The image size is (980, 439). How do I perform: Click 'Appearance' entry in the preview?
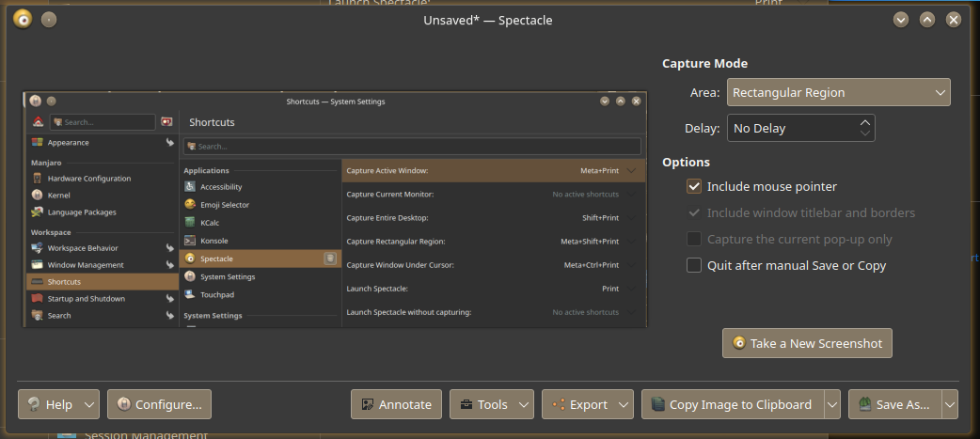(68, 142)
